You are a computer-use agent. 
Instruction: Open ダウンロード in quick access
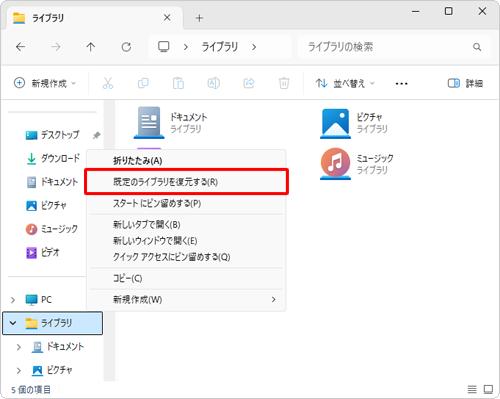pos(53,158)
